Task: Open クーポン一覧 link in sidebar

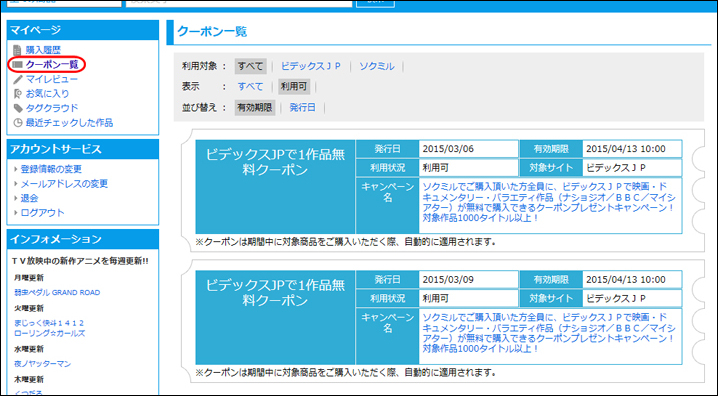Action: click(52, 65)
